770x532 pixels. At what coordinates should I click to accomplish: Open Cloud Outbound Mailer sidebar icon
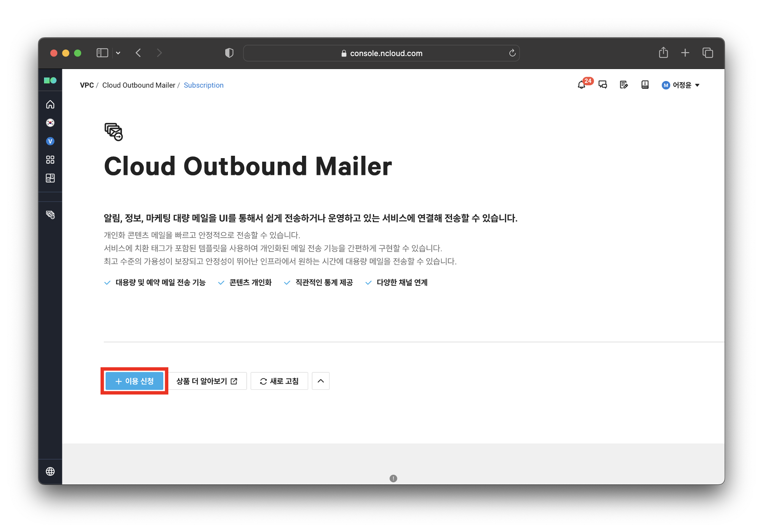[50, 215]
